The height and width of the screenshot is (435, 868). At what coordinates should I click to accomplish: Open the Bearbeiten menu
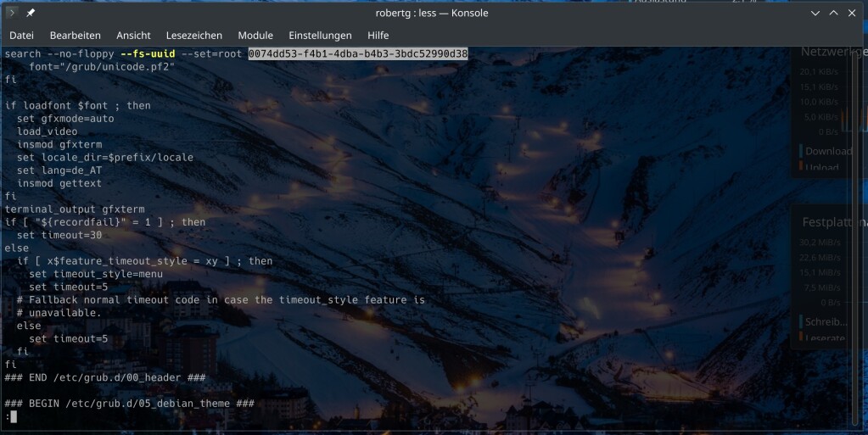coord(76,36)
